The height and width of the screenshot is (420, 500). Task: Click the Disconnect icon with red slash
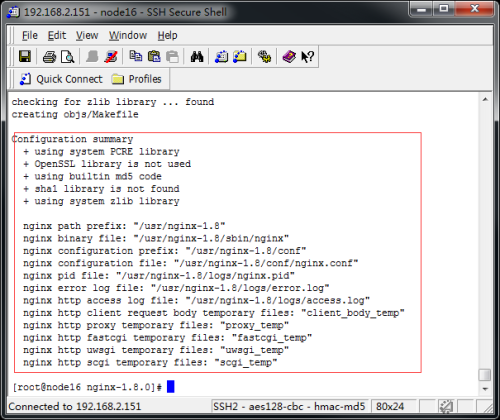click(111, 56)
